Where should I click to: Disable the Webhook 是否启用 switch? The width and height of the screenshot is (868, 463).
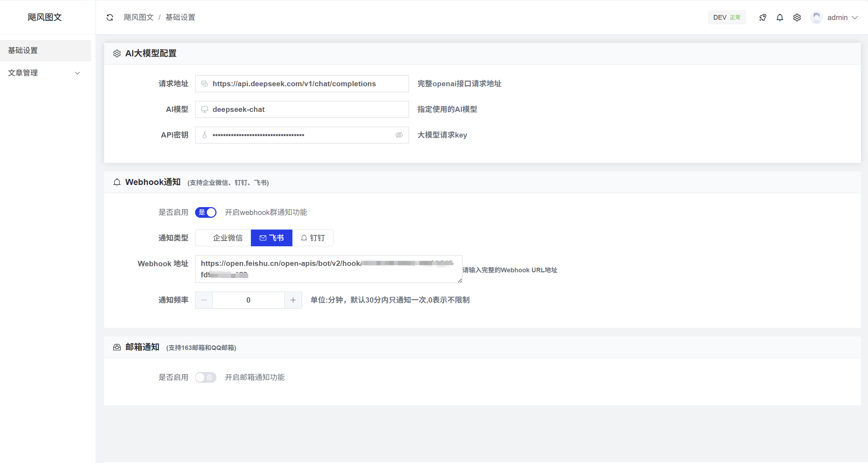click(x=206, y=212)
